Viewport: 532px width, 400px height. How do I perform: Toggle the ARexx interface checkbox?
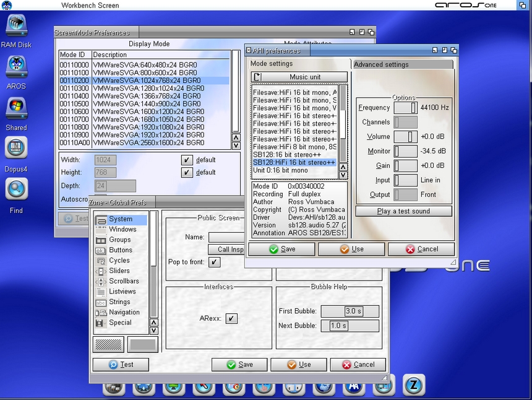tap(231, 318)
